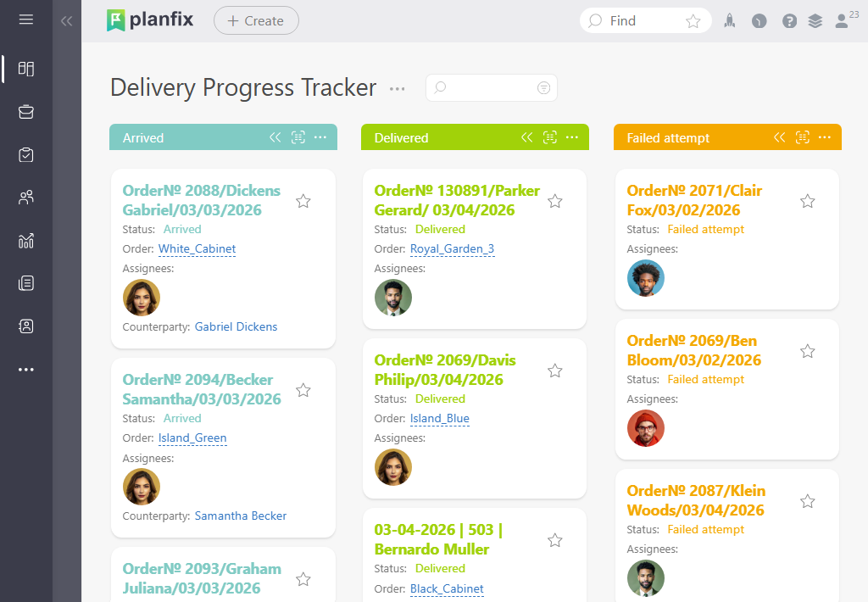
Task: Open the Contacts people icon in sidebar
Action: pyautogui.click(x=26, y=198)
